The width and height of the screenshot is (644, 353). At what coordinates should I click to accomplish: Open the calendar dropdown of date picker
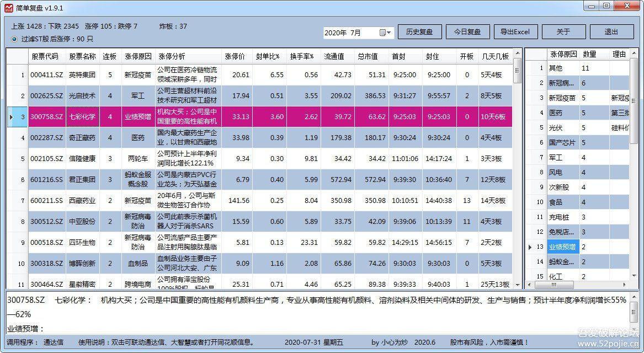point(385,33)
